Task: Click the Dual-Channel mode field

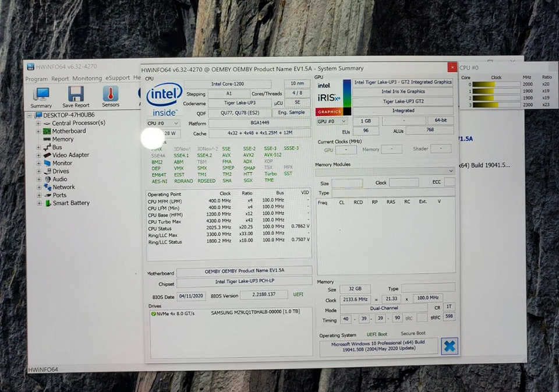Action: click(x=384, y=308)
